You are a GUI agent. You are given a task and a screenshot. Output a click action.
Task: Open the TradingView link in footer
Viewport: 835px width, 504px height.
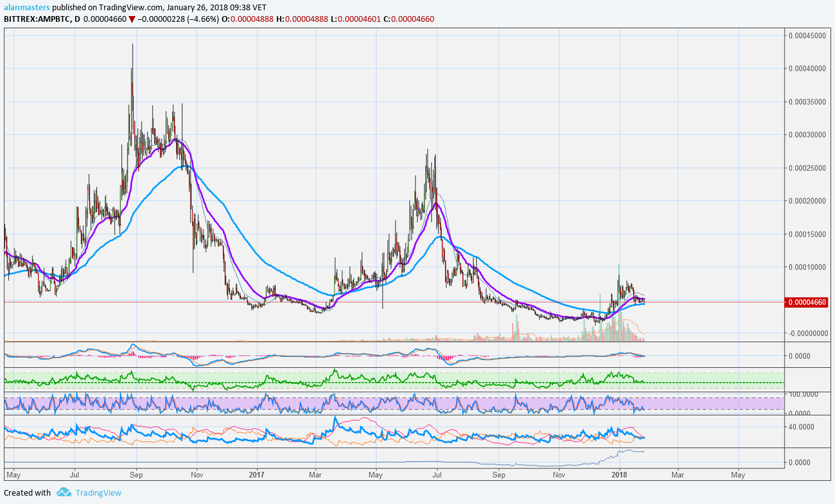click(x=98, y=492)
